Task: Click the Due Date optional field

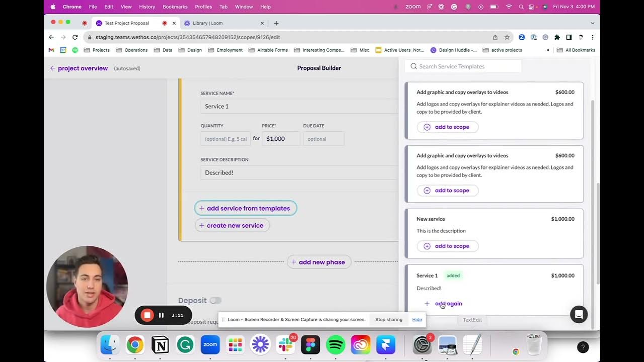Action: pyautogui.click(x=324, y=138)
